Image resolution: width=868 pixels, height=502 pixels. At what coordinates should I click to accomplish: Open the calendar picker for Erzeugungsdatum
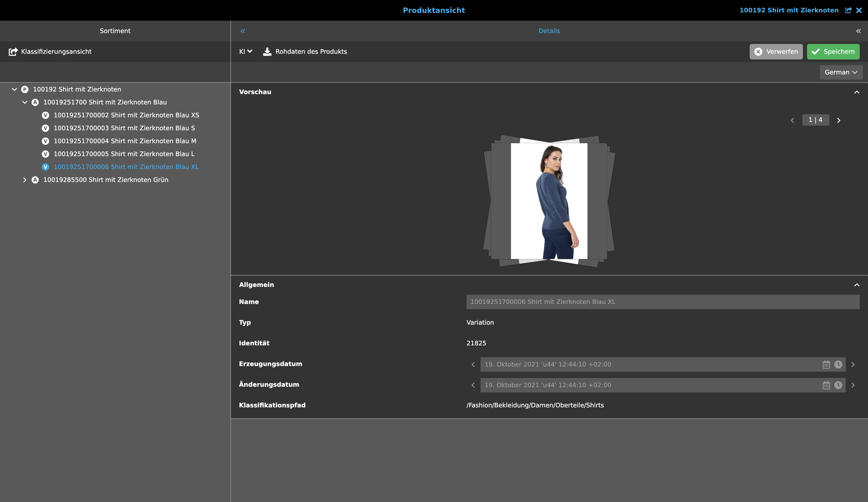(x=826, y=364)
